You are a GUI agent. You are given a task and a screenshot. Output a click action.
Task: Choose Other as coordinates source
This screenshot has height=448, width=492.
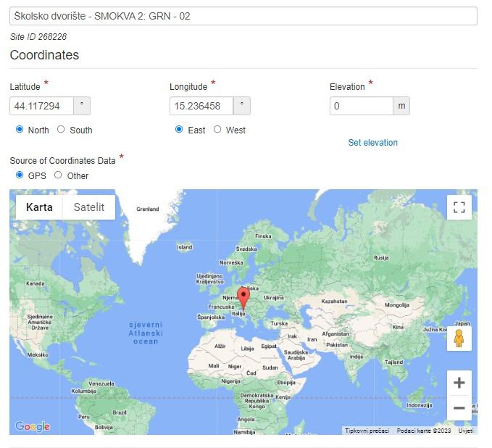[58, 175]
